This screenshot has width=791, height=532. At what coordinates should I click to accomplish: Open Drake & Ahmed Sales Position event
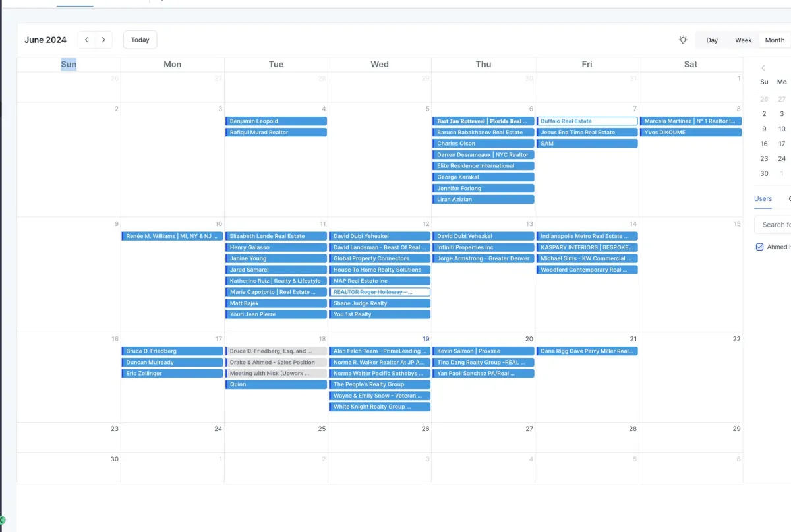coord(276,363)
